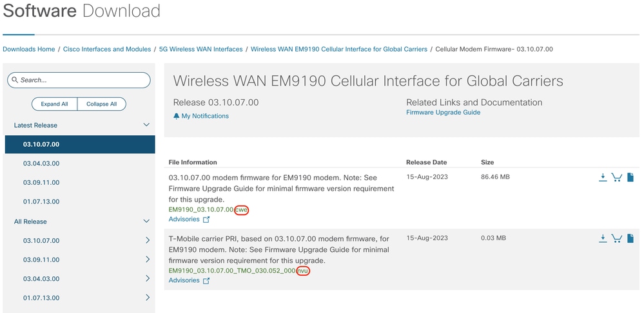Click the Expand All button
This screenshot has width=644, height=313.
[54, 104]
